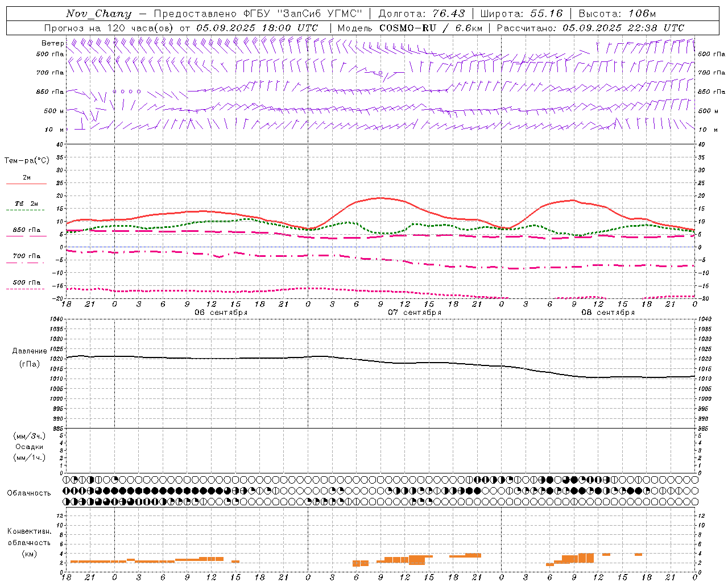Select the '500 гПа' temperature legend entry
This screenshot has width=728, height=582.
point(27,282)
